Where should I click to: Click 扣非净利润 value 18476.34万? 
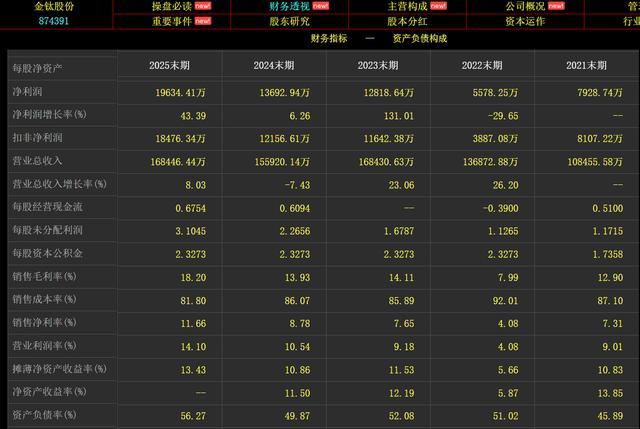click(x=180, y=139)
